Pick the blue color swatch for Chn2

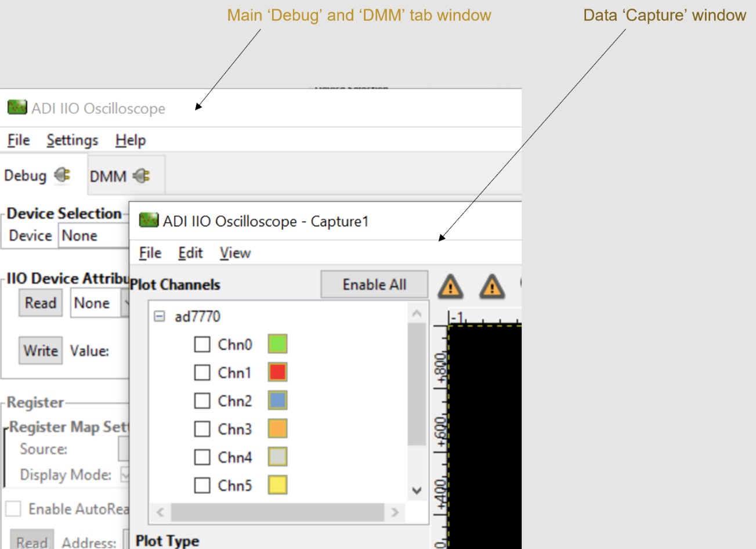(277, 400)
